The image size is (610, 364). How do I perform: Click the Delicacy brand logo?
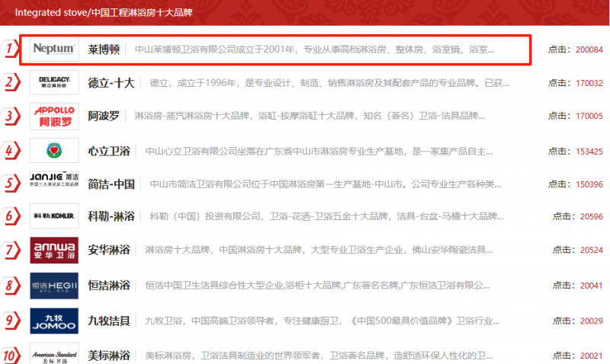pyautogui.click(x=54, y=82)
